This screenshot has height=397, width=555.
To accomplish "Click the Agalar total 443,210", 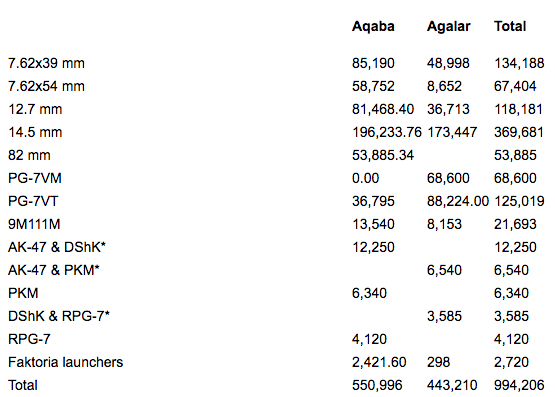I will point(452,385).
